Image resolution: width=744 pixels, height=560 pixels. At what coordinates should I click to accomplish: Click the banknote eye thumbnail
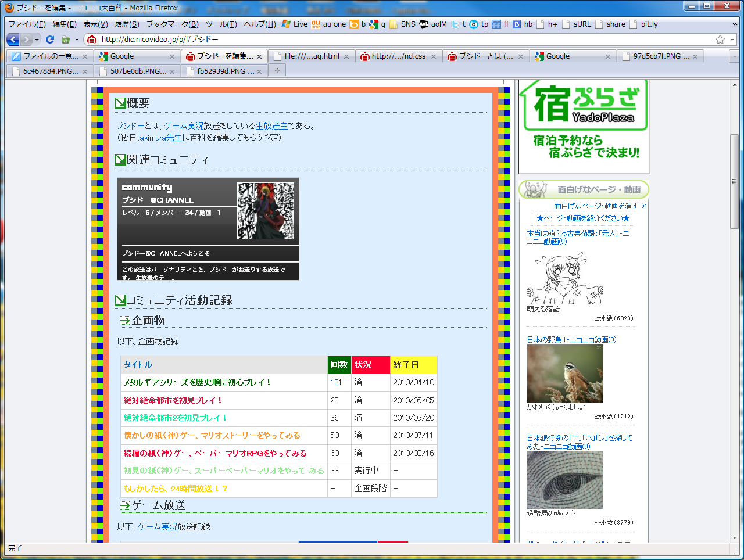click(565, 480)
